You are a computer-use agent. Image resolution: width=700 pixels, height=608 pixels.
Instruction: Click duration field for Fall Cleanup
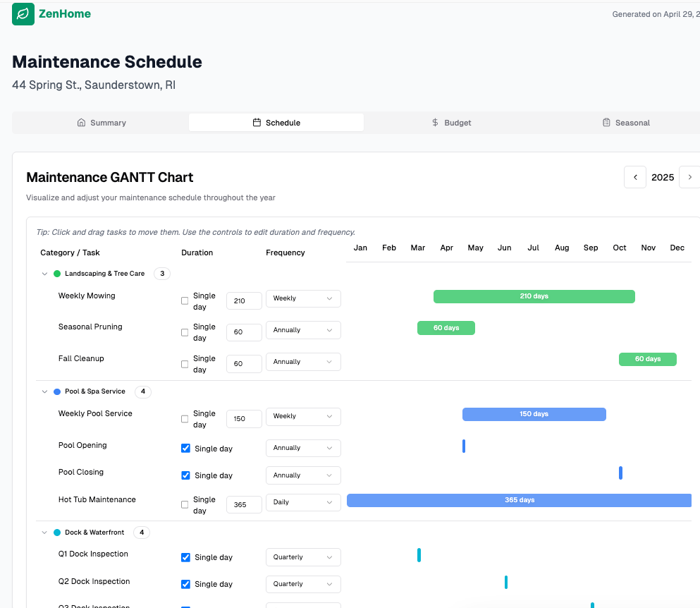pos(244,364)
